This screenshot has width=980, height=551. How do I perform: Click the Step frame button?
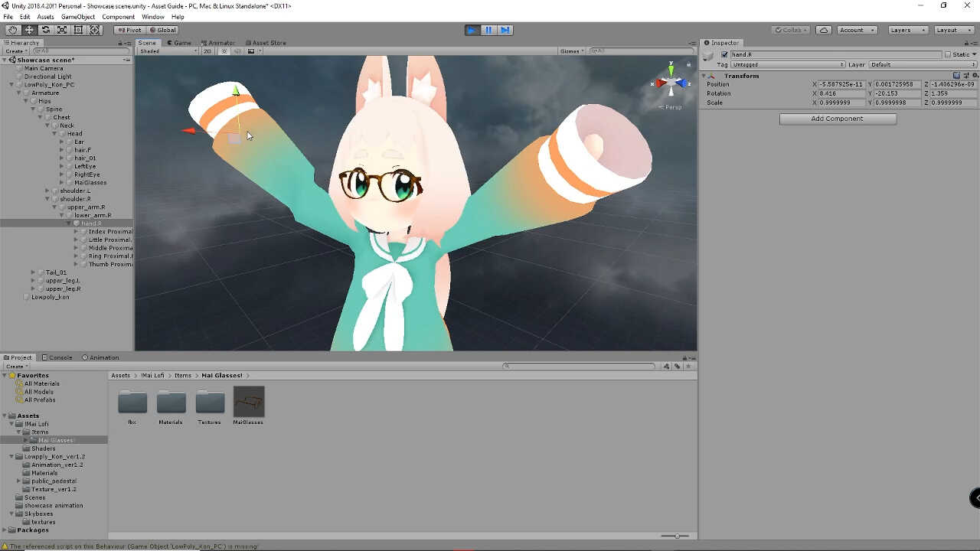tap(505, 30)
